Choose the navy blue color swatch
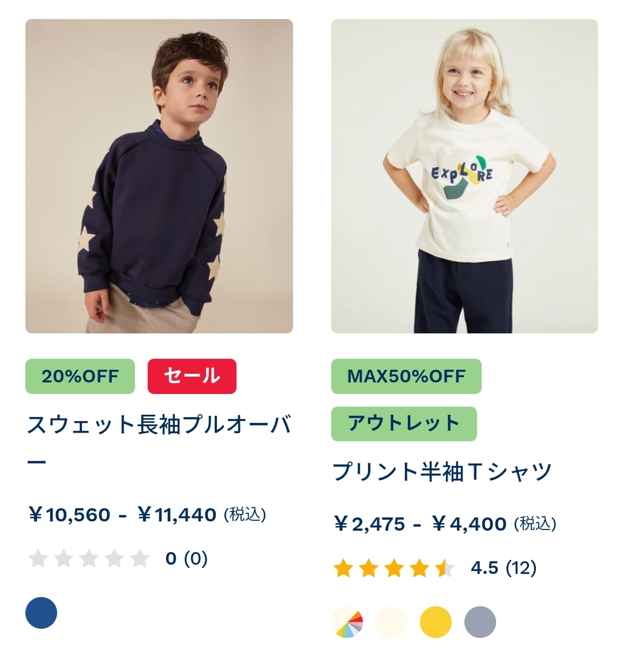Viewport: 623px width, 672px height. coord(41,613)
